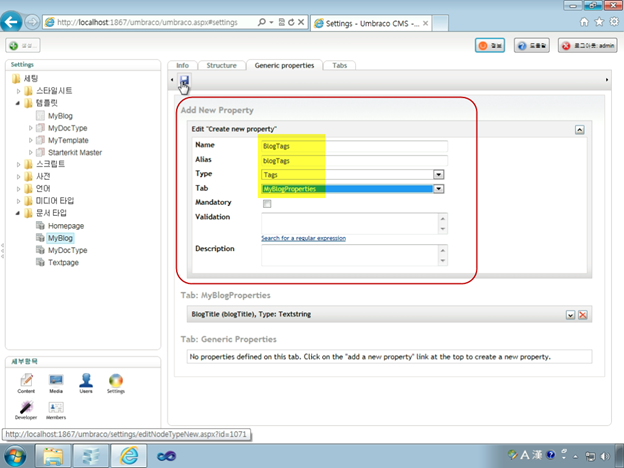Click the browser home icon
Image resolution: width=624 pixels, height=468 pixels.
[x=584, y=22]
